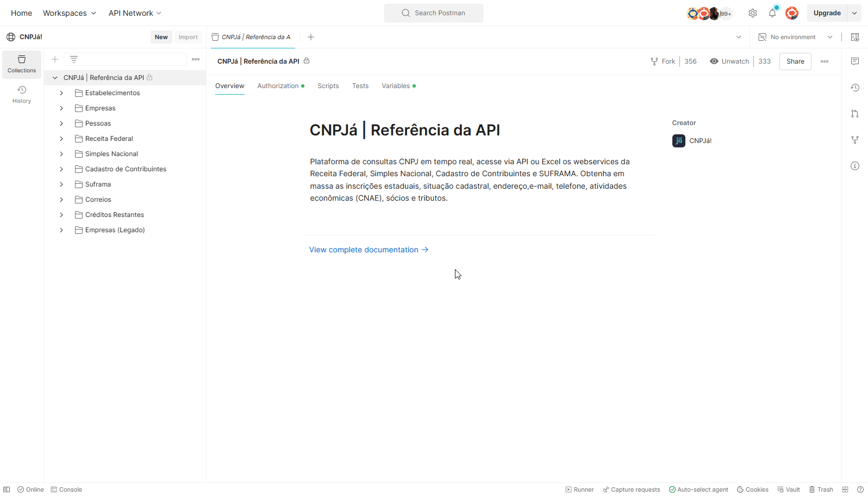Switch to the Authorization tab
Image resolution: width=868 pixels, height=496 pixels.
click(280, 86)
